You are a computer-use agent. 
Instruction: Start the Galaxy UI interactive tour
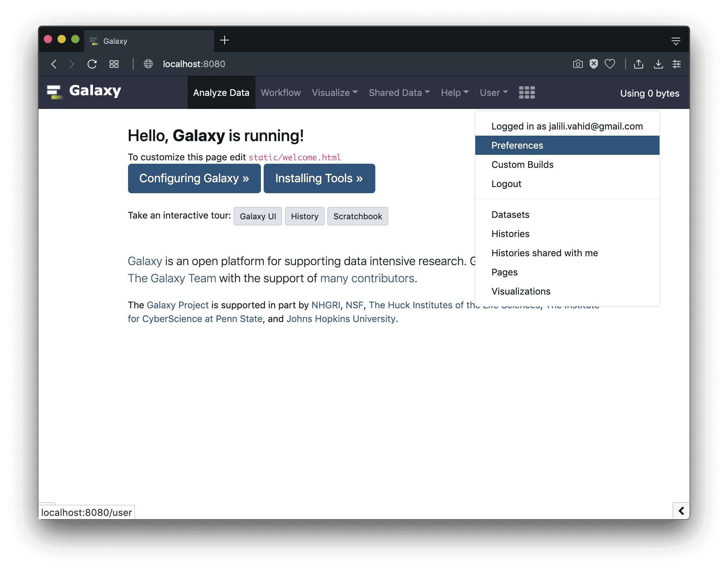[258, 216]
